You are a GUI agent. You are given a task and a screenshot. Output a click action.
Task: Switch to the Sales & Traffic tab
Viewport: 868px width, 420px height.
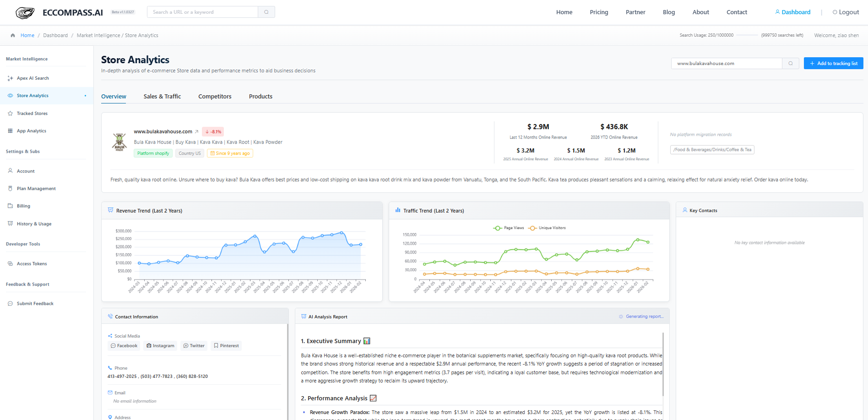tap(162, 97)
